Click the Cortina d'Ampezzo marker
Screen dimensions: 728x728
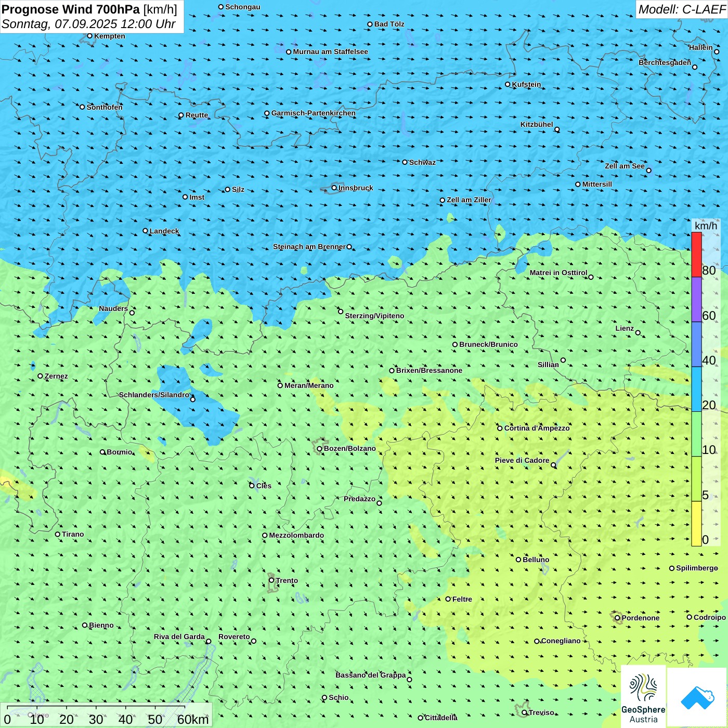pos(500,428)
